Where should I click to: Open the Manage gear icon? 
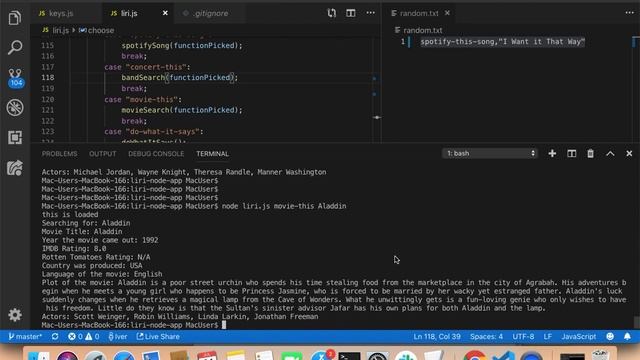point(15,315)
